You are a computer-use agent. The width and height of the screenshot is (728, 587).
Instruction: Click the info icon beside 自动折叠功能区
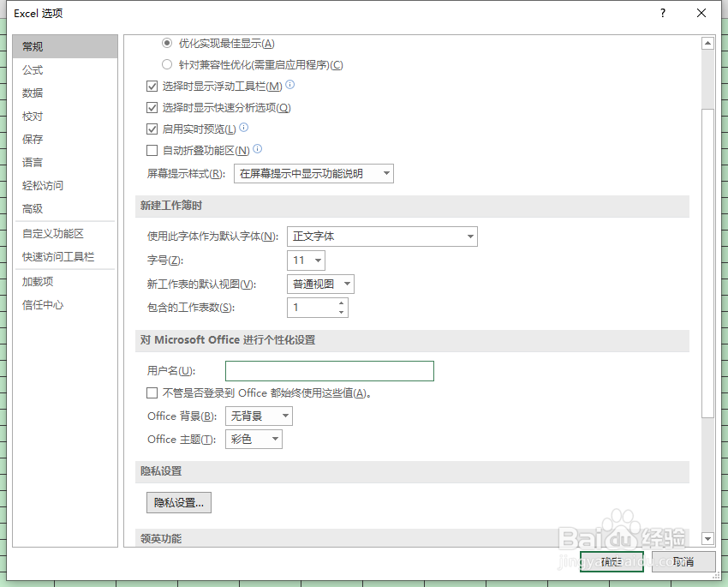tap(255, 150)
